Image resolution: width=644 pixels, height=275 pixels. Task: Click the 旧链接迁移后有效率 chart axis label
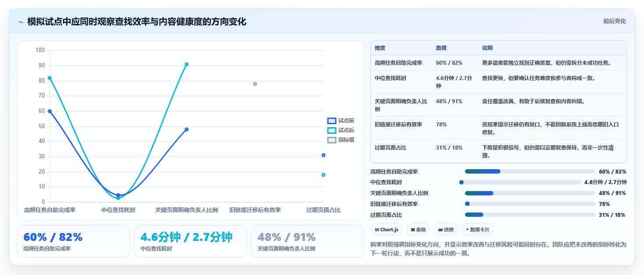[255, 210]
